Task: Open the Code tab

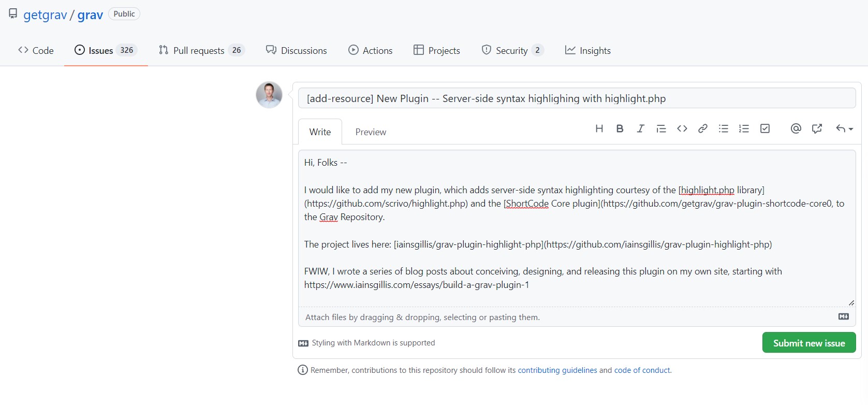Action: (36, 50)
